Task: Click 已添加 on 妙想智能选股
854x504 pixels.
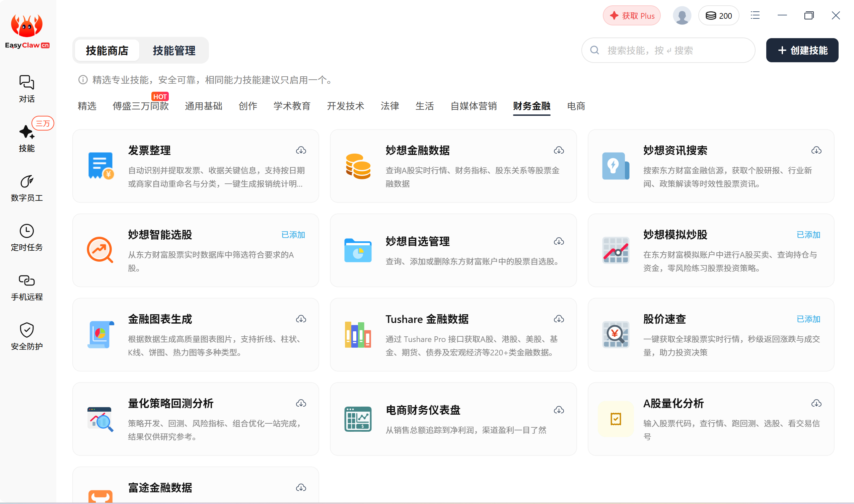Action: (293, 235)
